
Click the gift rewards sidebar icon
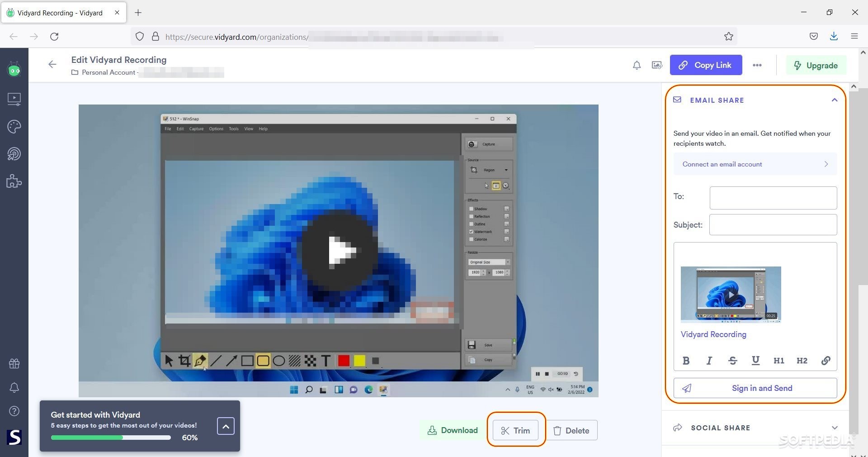coord(14,363)
